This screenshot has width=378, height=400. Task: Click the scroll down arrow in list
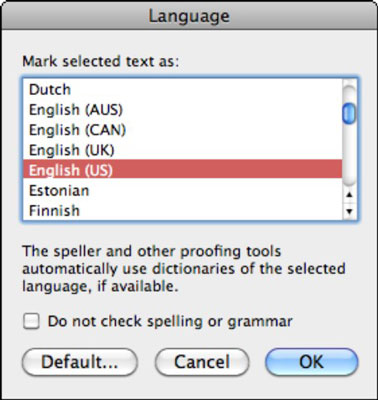coord(349,211)
